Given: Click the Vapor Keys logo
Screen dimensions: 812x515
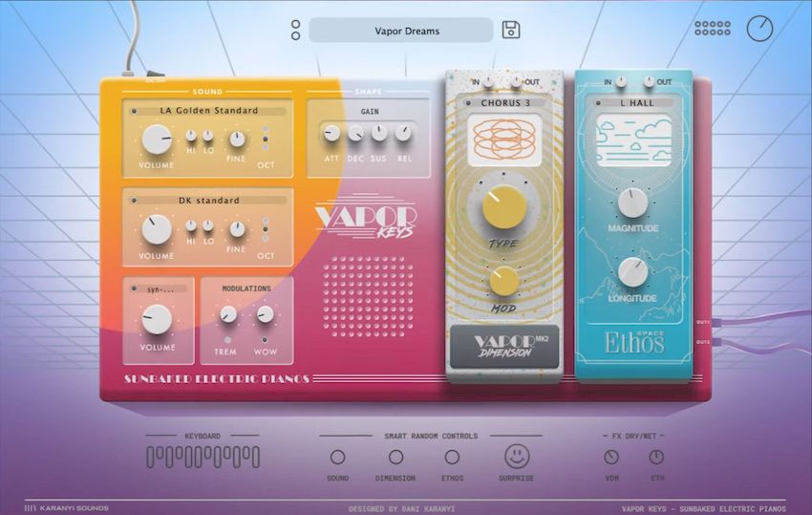Looking at the screenshot, I should click(366, 217).
